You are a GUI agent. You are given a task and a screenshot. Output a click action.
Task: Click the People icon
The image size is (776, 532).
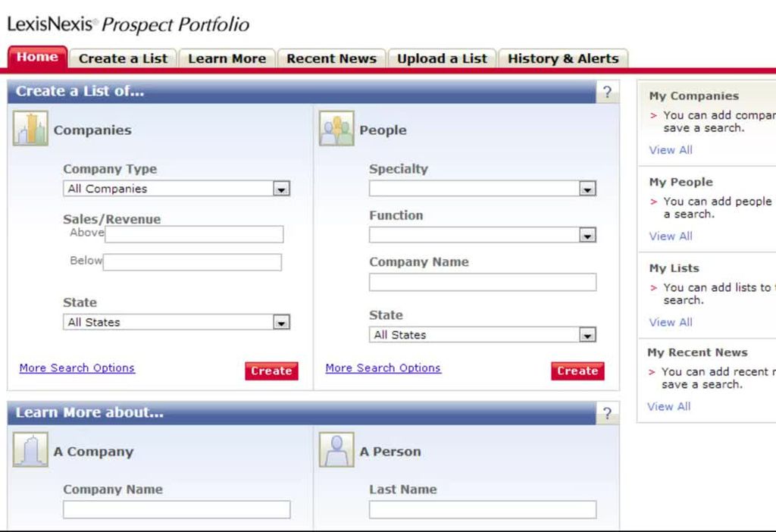[x=336, y=129]
